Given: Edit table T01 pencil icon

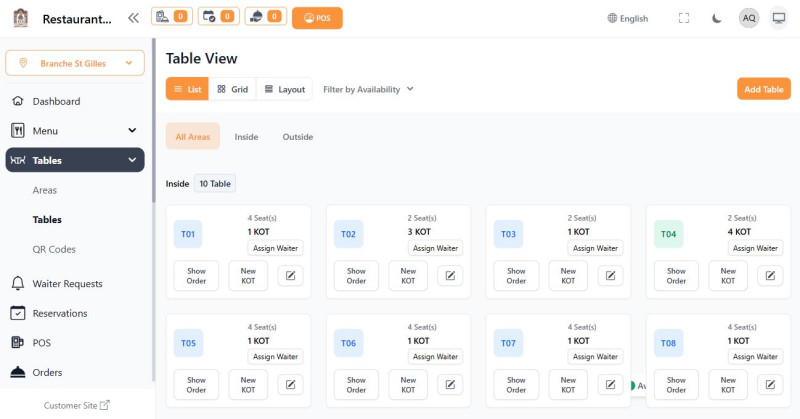Looking at the screenshot, I should (x=290, y=276).
